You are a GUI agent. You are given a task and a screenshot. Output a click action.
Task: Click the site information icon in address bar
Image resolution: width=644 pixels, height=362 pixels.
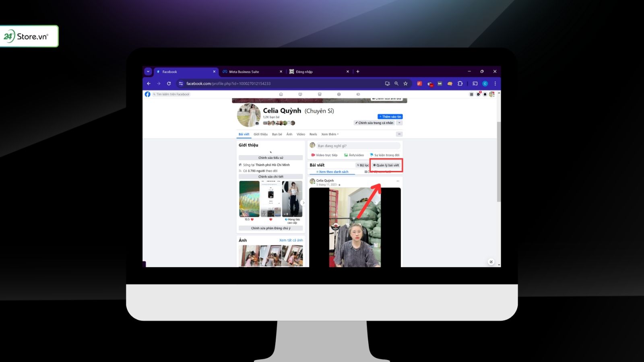[x=181, y=83]
